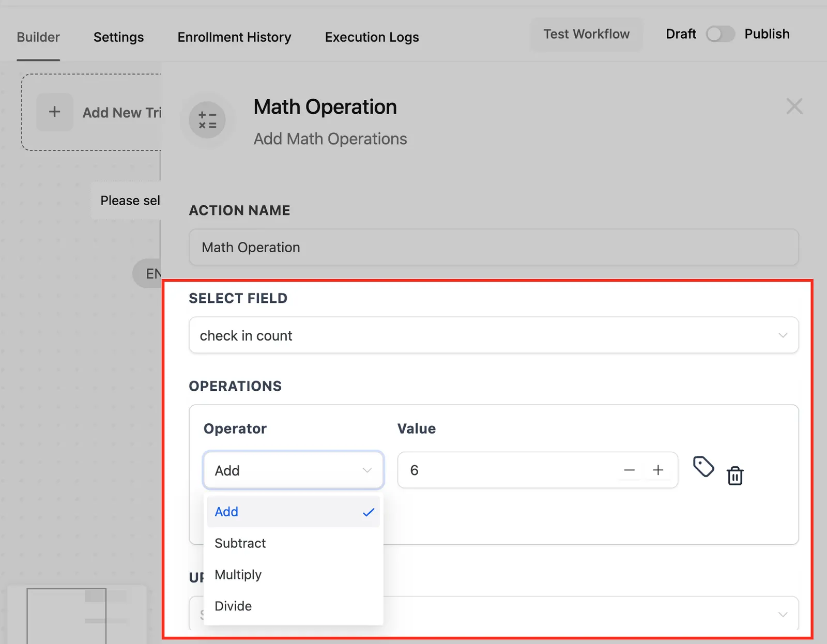Click the Add New Trigger box
827x644 pixels.
pos(91,112)
